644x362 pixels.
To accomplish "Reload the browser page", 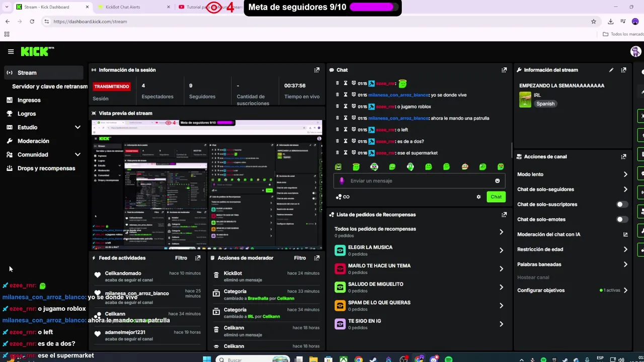I will tap(32, 22).
